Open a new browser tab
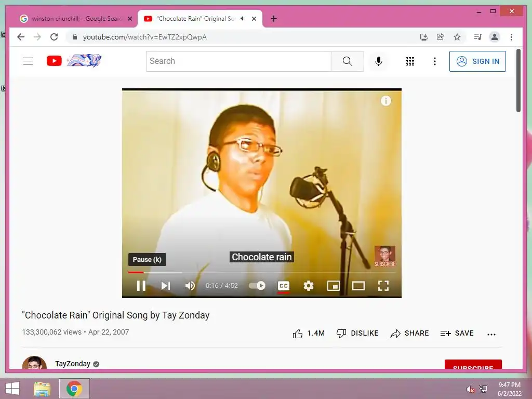 pos(274,19)
